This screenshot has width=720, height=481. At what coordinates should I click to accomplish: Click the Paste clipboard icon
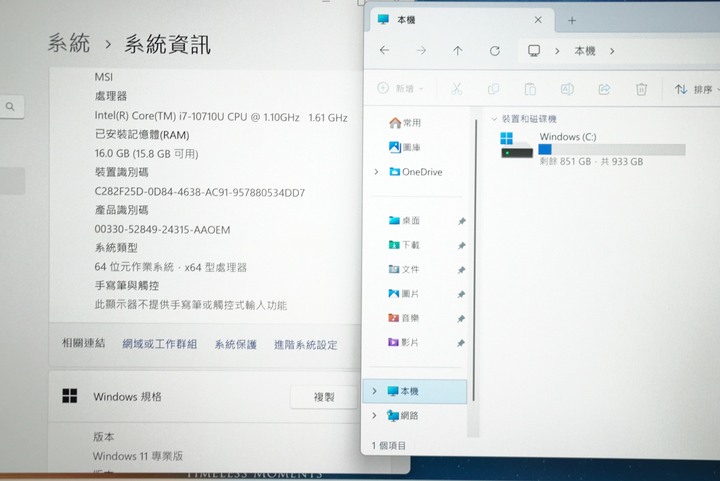coord(530,89)
